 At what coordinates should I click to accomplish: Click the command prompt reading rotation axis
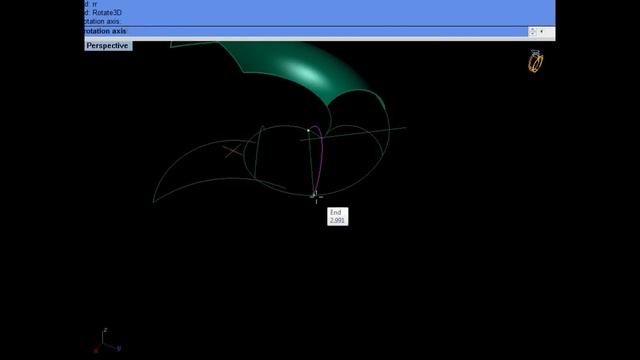tap(105, 31)
